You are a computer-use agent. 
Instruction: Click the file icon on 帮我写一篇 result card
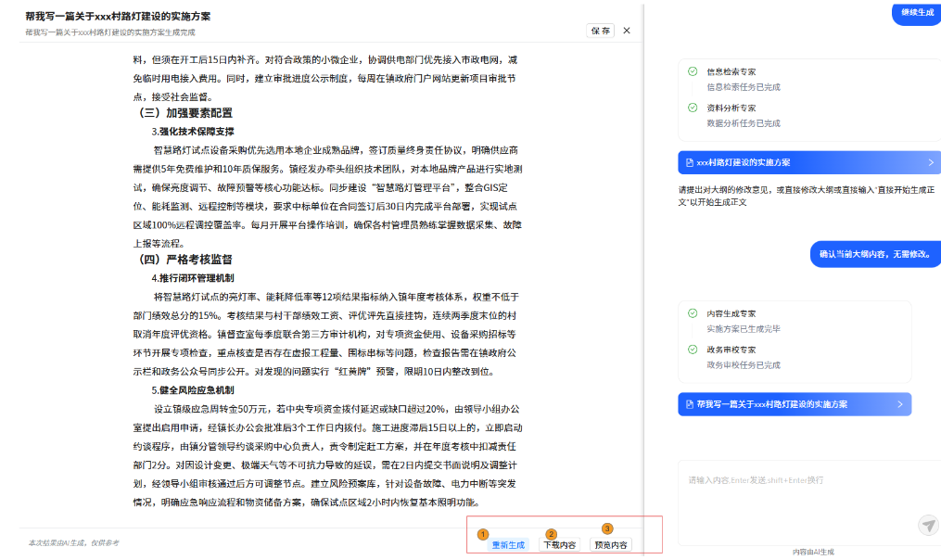pos(689,404)
